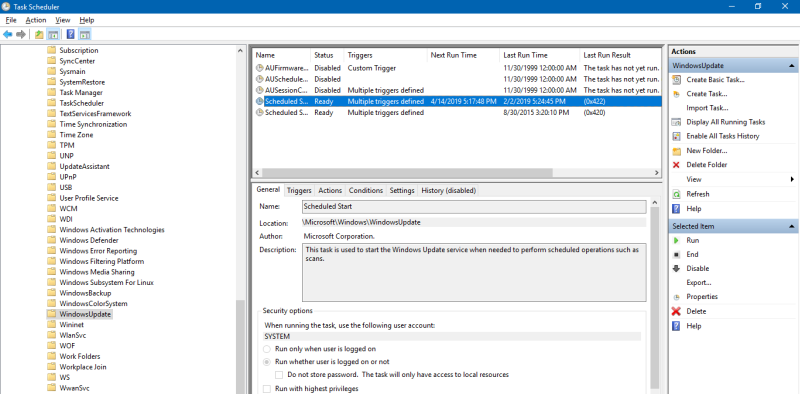The image size is (800, 394).
Task: Switch to the Conditions tab
Action: pos(366,190)
